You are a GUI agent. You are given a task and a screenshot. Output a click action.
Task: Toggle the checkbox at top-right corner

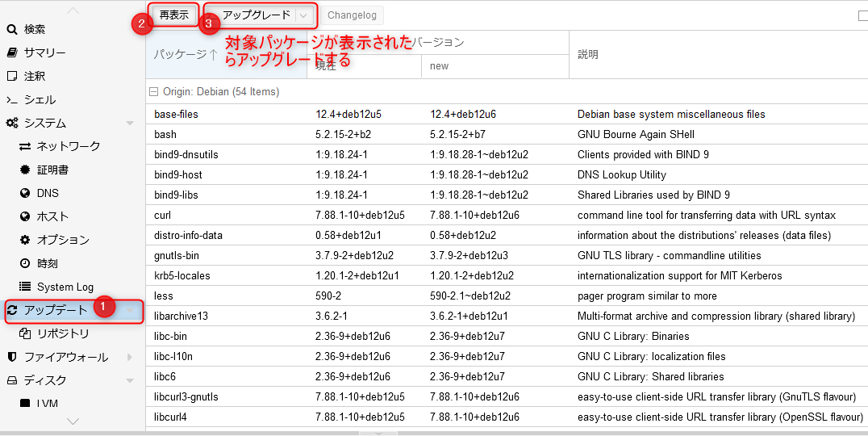862,15
